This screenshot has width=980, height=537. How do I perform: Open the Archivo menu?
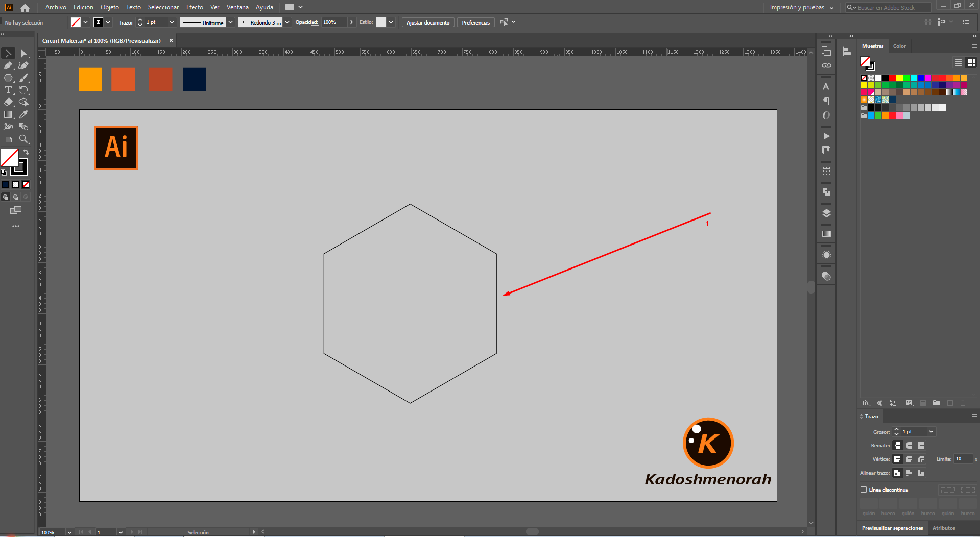56,7
